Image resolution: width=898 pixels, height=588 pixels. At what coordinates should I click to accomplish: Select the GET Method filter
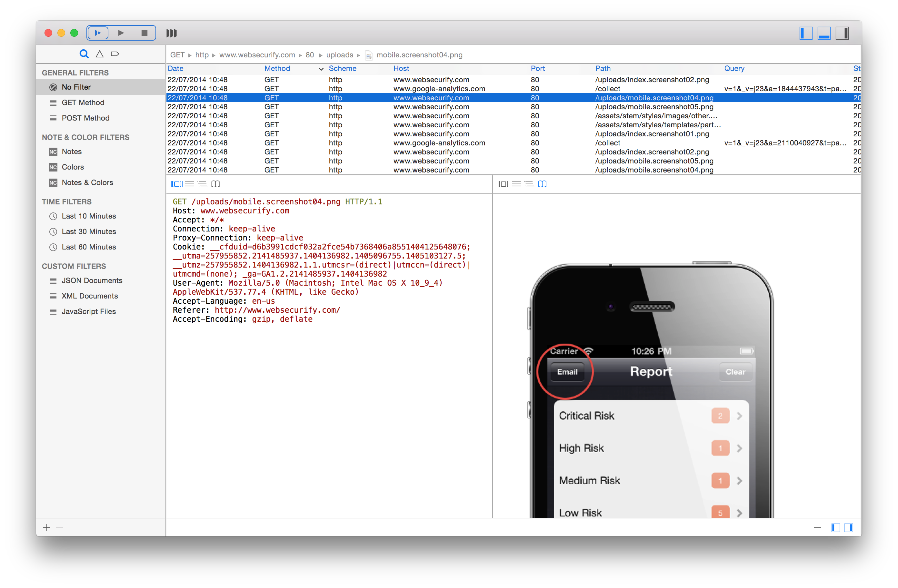click(83, 102)
